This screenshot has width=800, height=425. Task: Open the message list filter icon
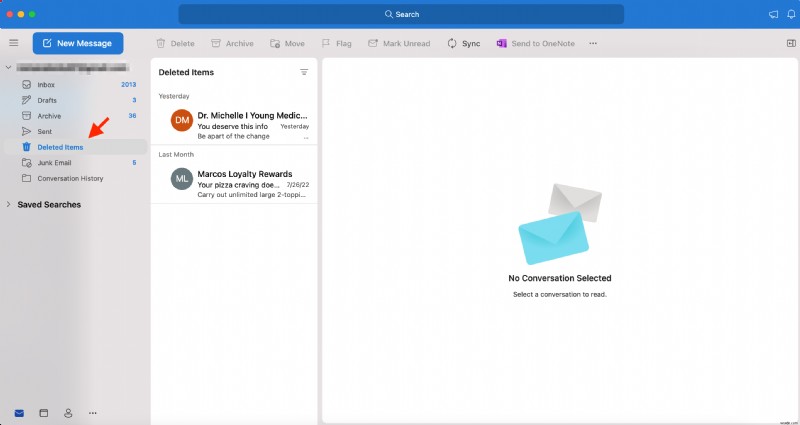coord(304,72)
